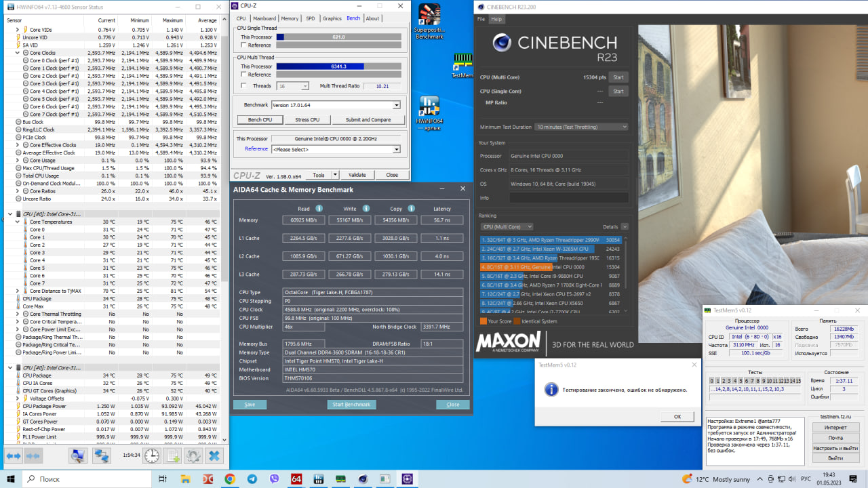Enable Reference under CPU Multi Thread
The image size is (868, 488).
click(x=243, y=75)
